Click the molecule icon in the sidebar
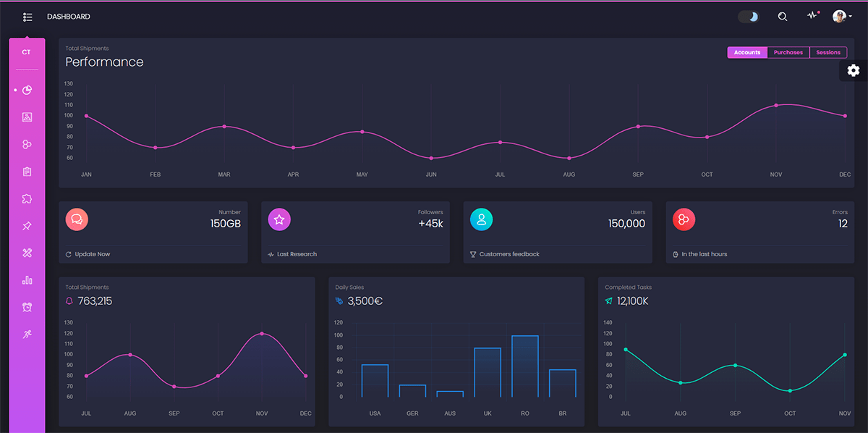Image resolution: width=868 pixels, height=433 pixels. click(27, 144)
